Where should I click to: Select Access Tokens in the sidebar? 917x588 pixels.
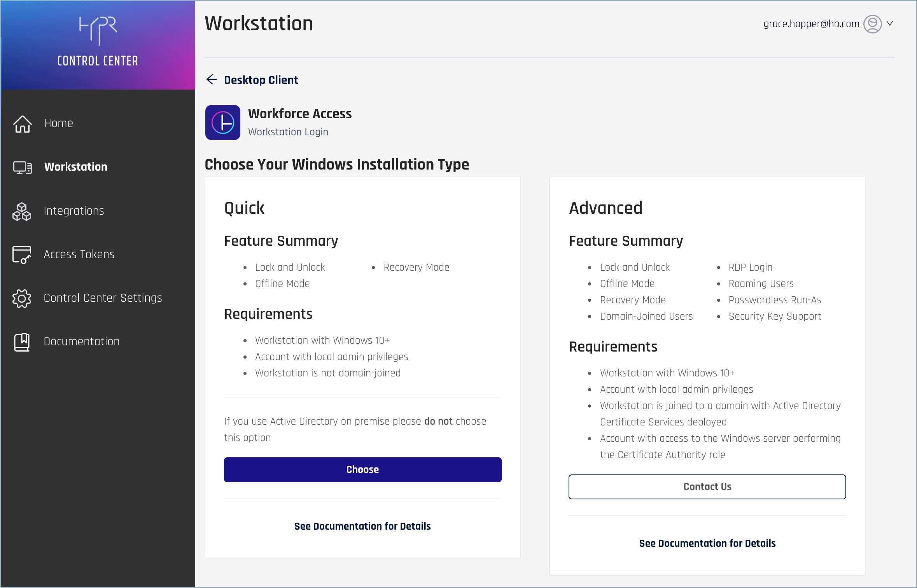tap(79, 254)
